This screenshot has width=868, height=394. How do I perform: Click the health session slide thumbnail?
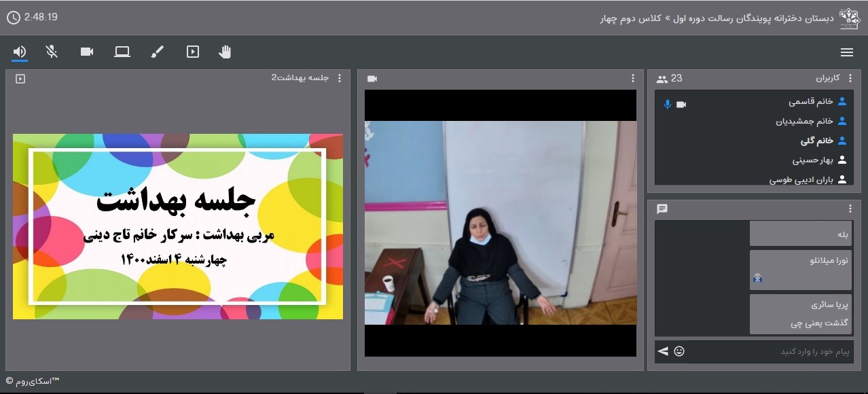[x=178, y=226]
